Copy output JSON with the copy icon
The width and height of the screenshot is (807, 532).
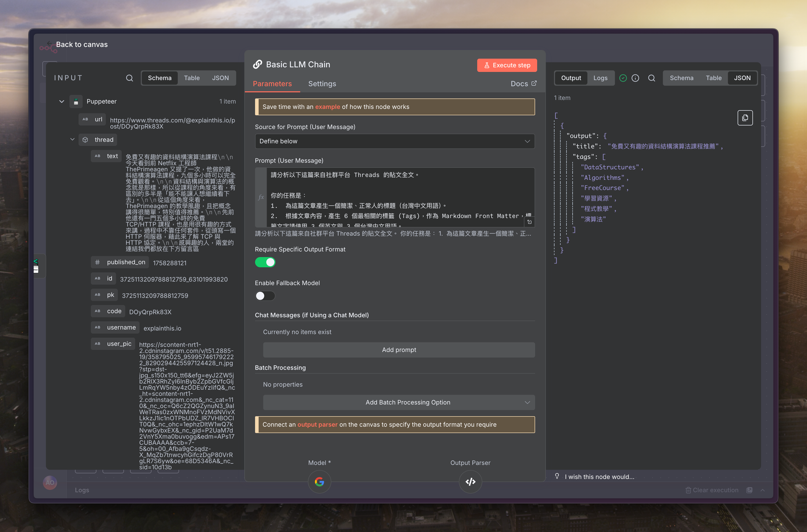coord(745,118)
